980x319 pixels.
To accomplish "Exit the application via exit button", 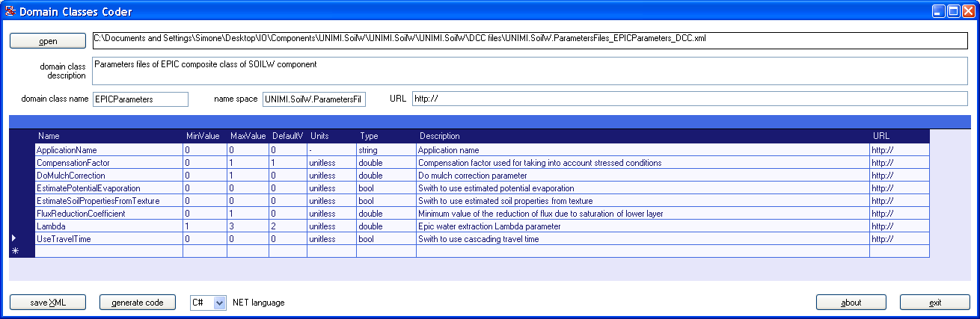I will point(935,303).
